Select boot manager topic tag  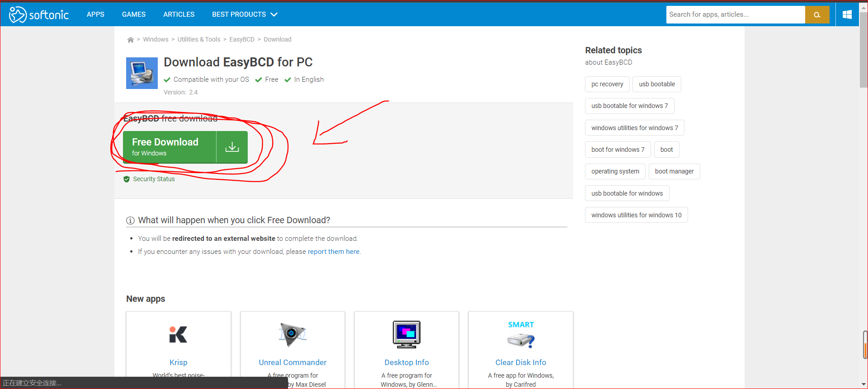tap(674, 171)
